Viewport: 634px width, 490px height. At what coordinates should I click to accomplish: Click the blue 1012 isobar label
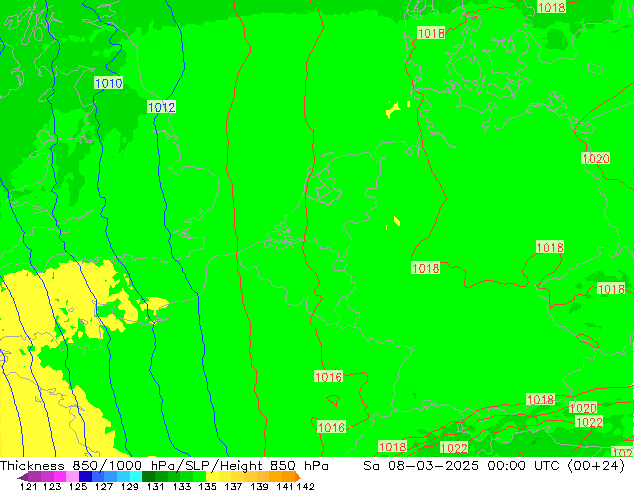[161, 107]
